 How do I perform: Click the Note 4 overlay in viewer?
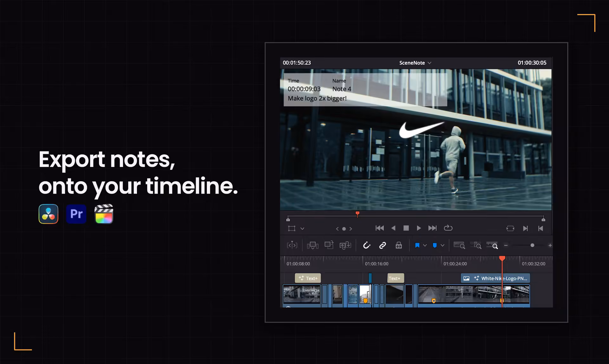365,90
